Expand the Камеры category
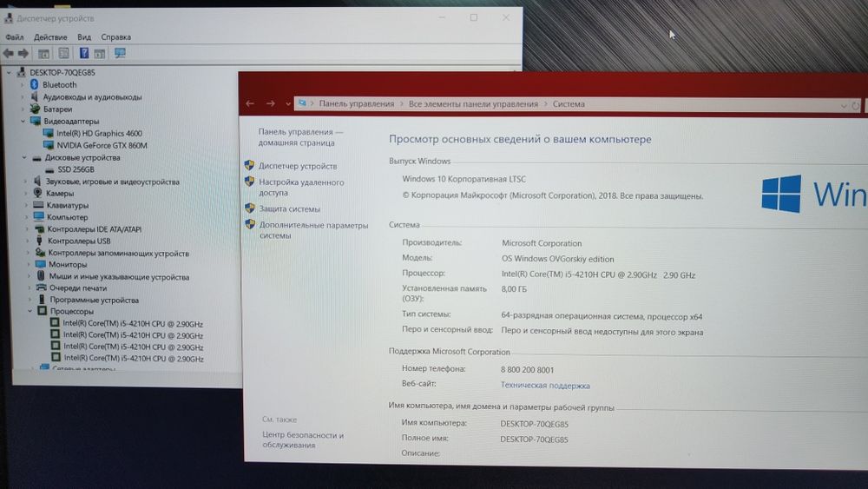Viewport: 868px width, 489px height. pos(25,194)
